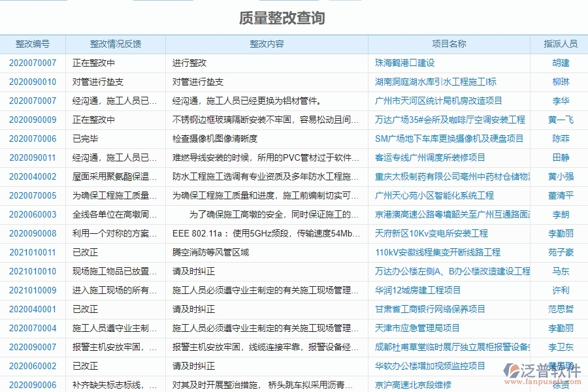
Task: Click the 指派人员 column header
Action: click(x=558, y=44)
